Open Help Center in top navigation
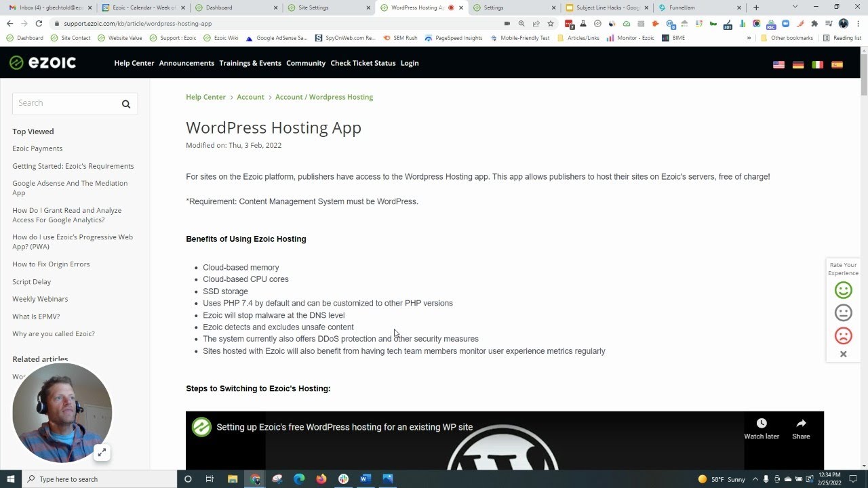 point(134,63)
